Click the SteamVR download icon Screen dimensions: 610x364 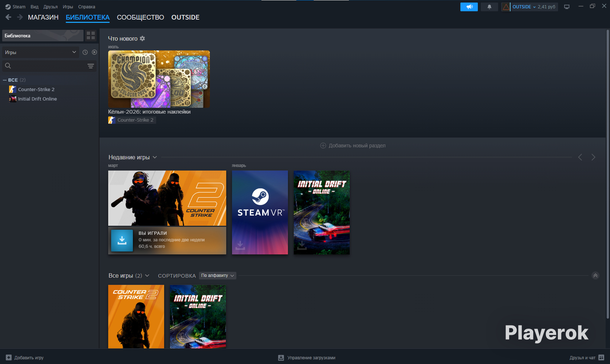click(x=240, y=245)
